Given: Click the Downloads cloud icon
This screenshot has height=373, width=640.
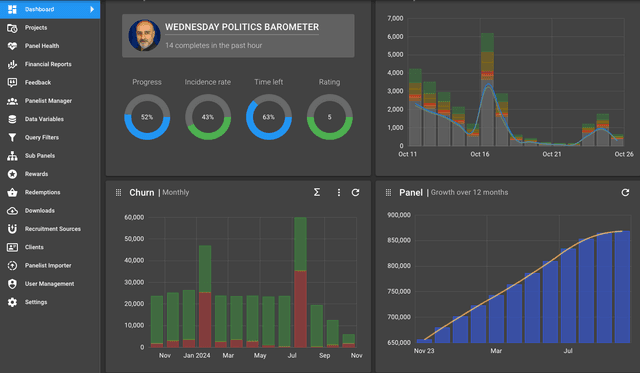Looking at the screenshot, I should pyautogui.click(x=12, y=211).
